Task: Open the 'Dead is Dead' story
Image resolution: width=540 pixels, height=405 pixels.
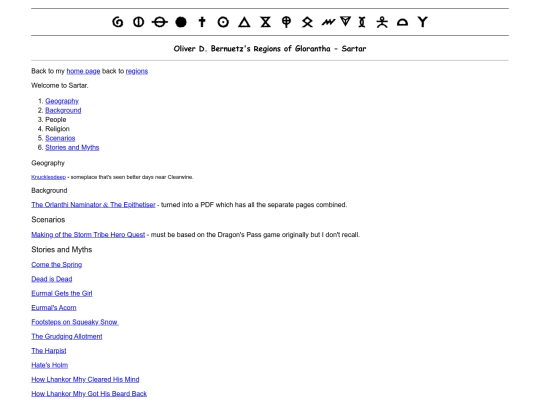Action: point(52,279)
